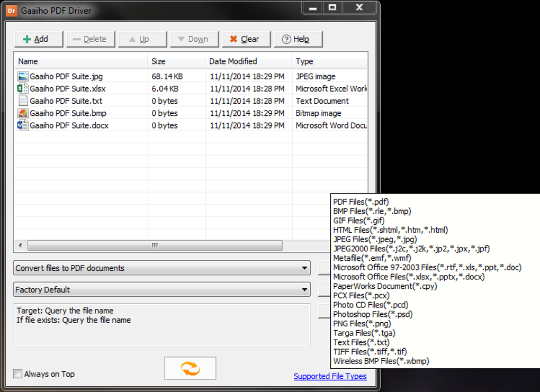This screenshot has height=392, width=540.
Task: Click the horizontal scrollbar thumb in file list
Action: [155, 245]
